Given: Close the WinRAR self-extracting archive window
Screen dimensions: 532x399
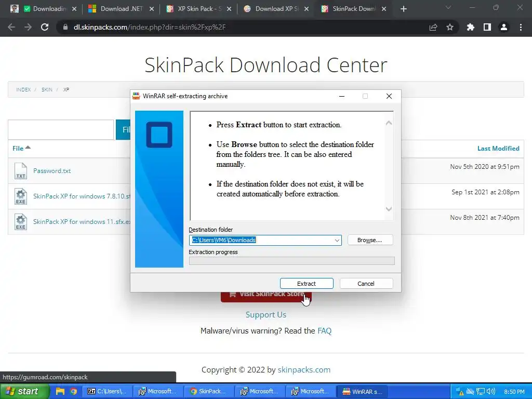Looking at the screenshot, I should coord(389,96).
